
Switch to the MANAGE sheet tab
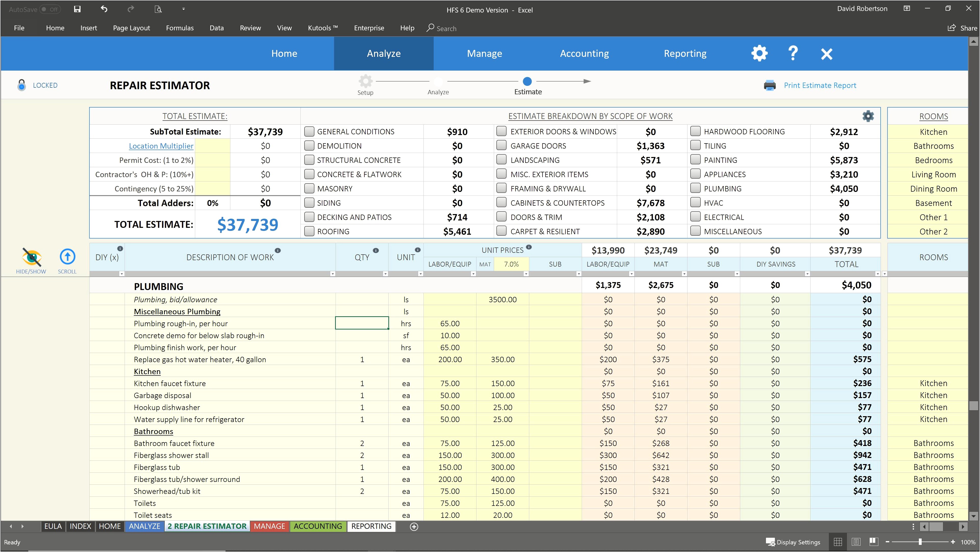269,527
